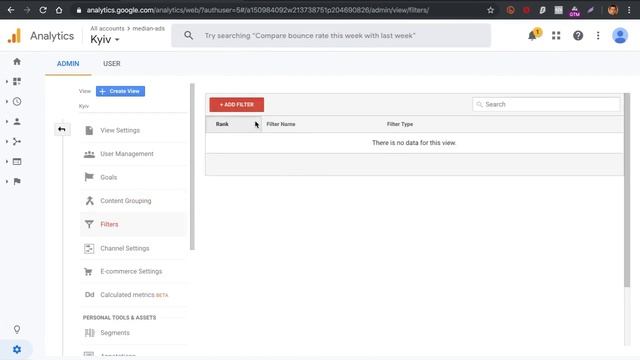Expand the Customization section arrow
The height and width of the screenshot is (360, 640).
tap(7, 82)
